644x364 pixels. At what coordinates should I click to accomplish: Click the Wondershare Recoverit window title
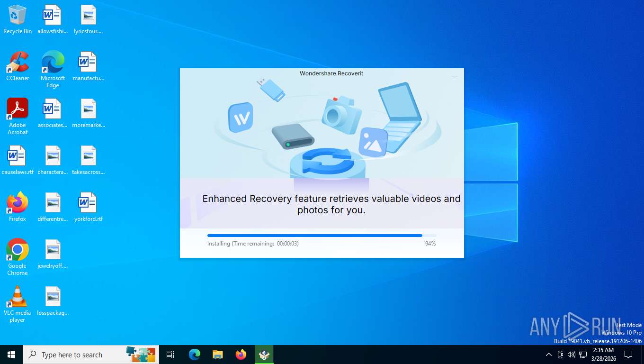tap(331, 73)
